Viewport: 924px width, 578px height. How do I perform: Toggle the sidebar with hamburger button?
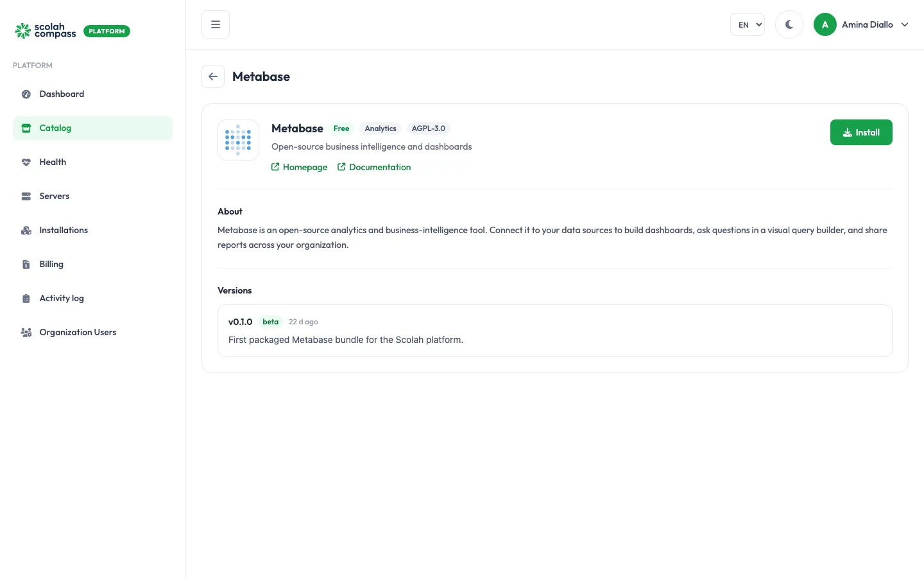pos(216,24)
